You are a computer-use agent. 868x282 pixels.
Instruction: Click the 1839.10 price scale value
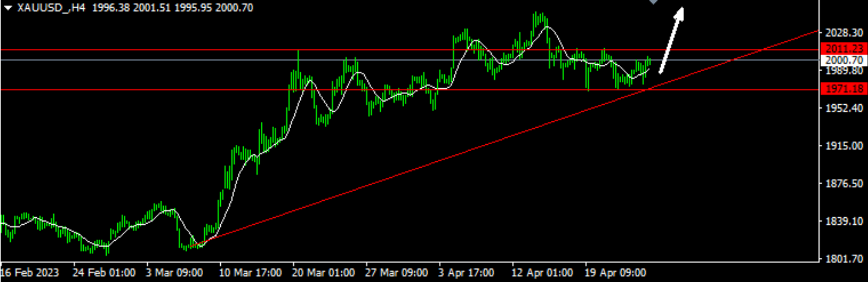(843, 222)
